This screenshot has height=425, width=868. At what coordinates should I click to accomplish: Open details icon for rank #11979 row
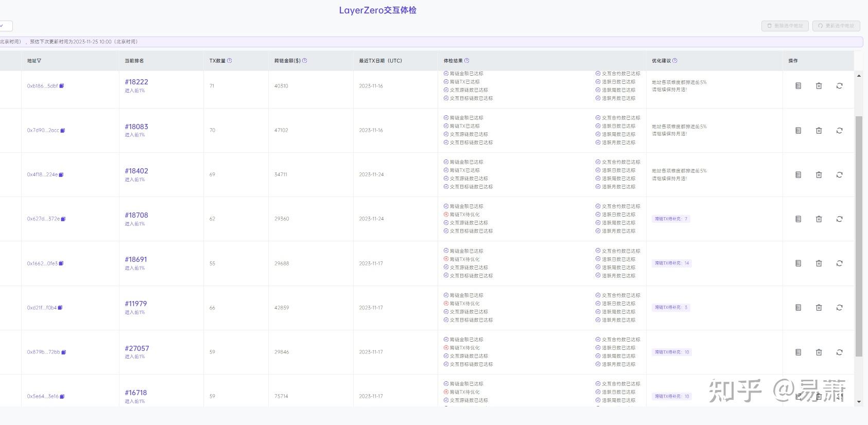[x=798, y=308]
